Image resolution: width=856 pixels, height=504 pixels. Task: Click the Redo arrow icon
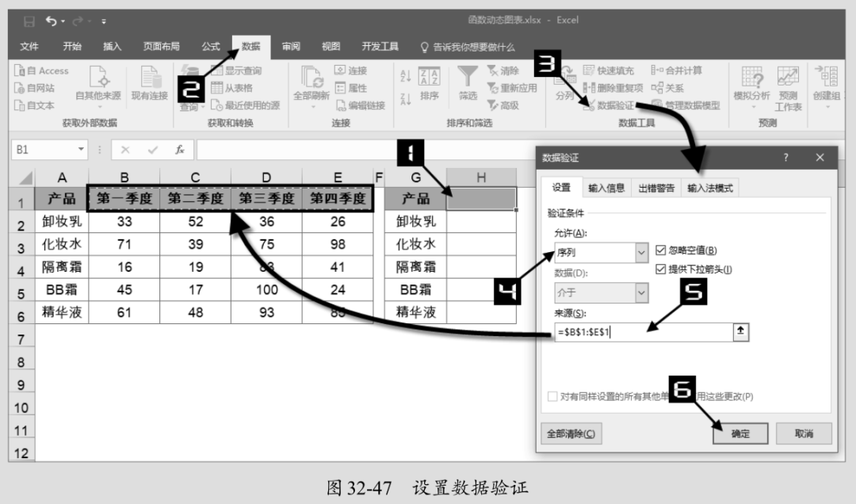[x=78, y=21]
